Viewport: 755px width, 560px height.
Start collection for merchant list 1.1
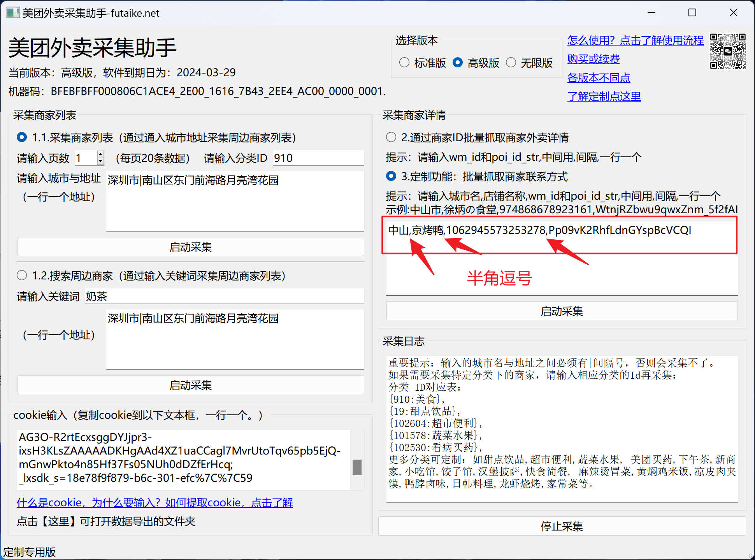coord(190,247)
